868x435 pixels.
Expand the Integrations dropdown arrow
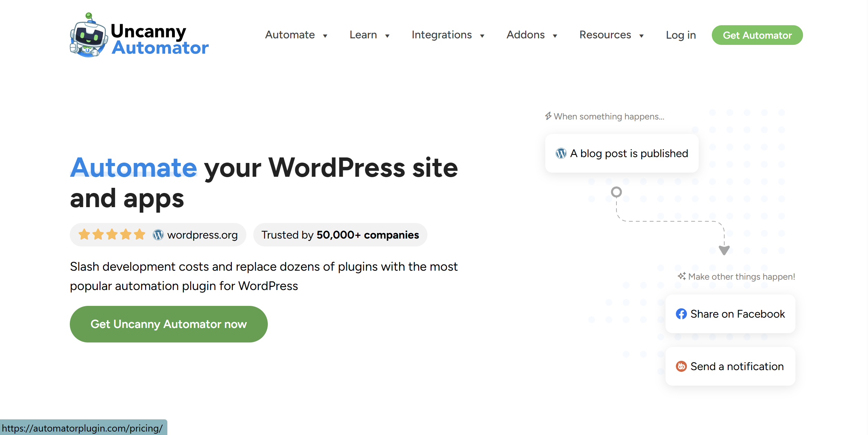pyautogui.click(x=482, y=36)
